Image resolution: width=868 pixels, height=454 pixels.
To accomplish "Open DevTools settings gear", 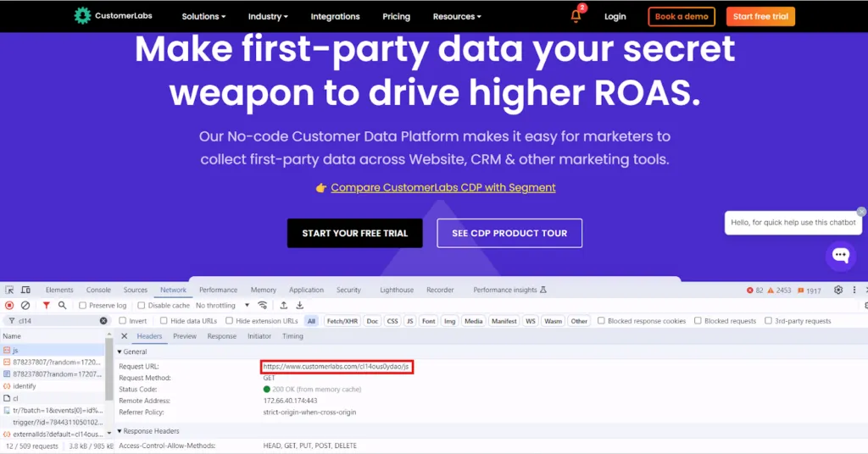I will [x=838, y=290].
